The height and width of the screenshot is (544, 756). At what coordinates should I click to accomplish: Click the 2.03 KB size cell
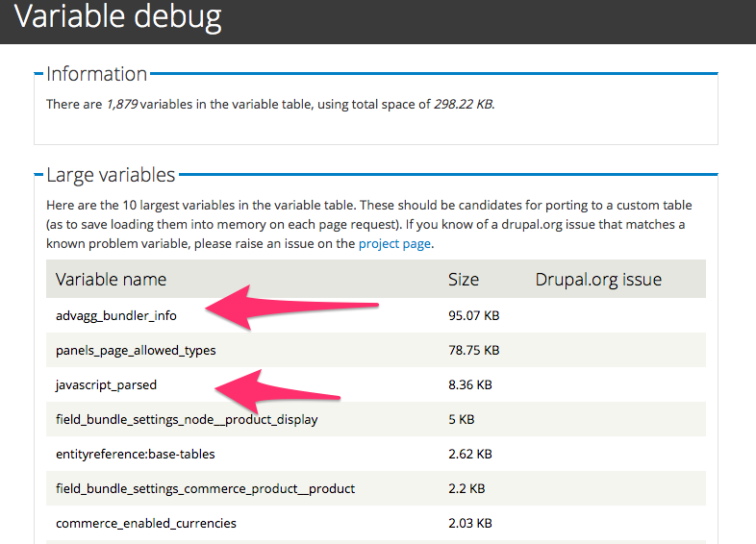click(x=470, y=523)
